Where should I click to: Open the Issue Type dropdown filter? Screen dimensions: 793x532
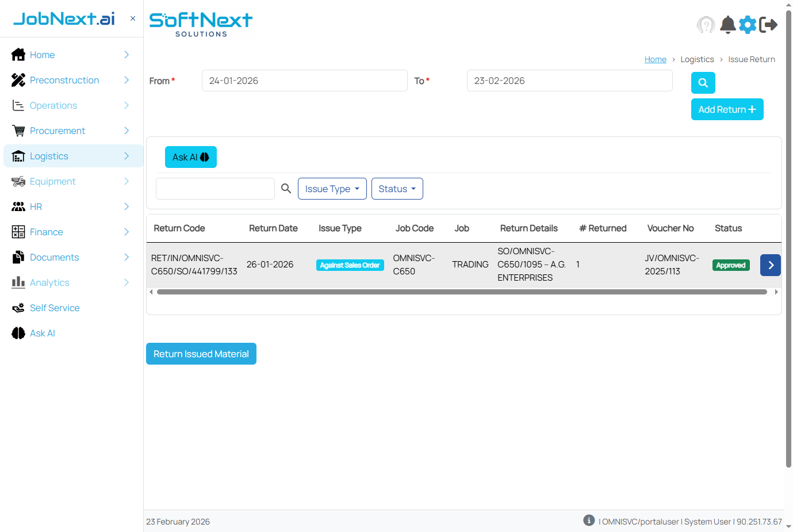tap(332, 189)
